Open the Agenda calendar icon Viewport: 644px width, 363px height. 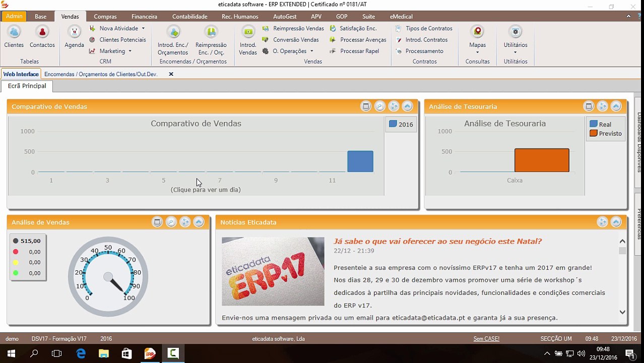[x=74, y=37]
